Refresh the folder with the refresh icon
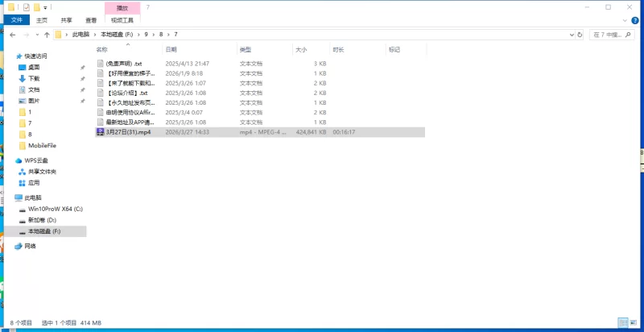 click(x=580, y=35)
